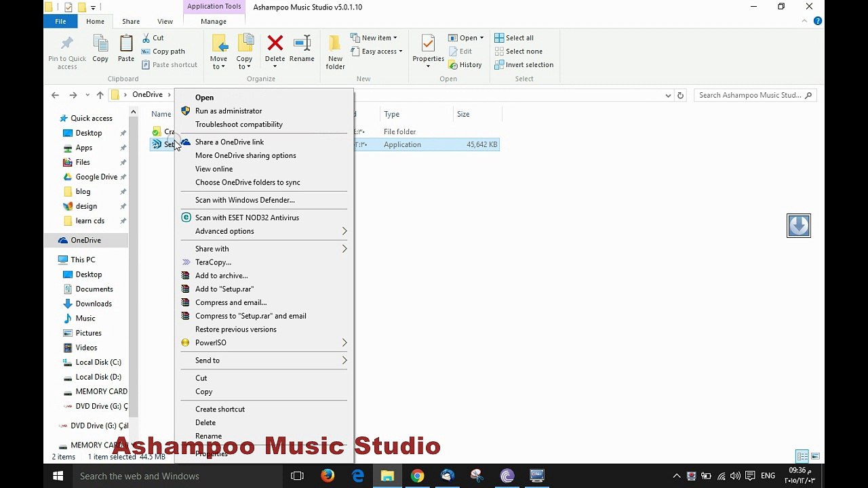Open Firefox from the taskbar
The image size is (868, 488).
point(328,476)
